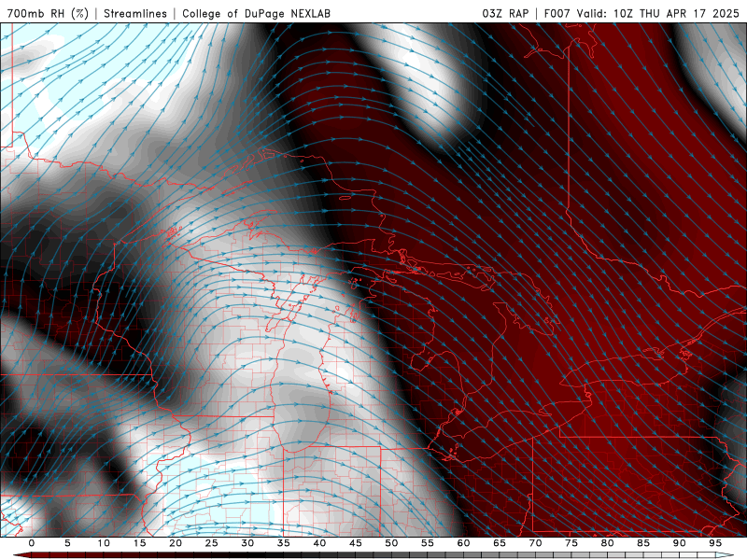Click the '700mb RH (%)' title text

[x=48, y=13]
